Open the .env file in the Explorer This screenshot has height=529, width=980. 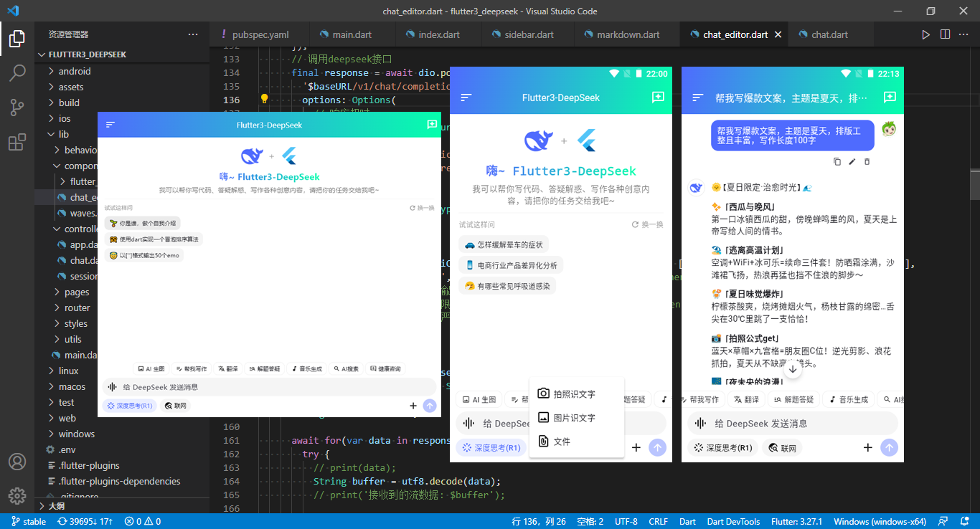(x=122, y=449)
